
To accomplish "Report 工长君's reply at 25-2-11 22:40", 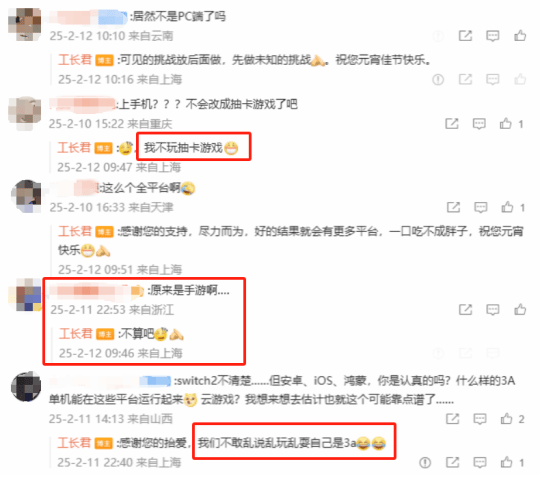I will [x=425, y=462].
